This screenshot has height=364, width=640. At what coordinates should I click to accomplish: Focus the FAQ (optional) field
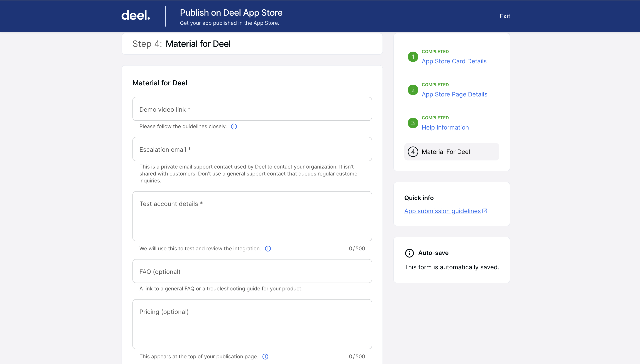click(252, 271)
